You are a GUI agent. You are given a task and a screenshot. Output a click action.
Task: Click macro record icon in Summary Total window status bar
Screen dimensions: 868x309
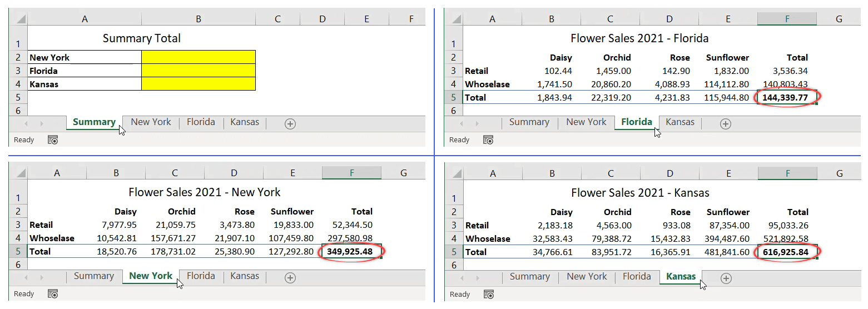tap(53, 140)
